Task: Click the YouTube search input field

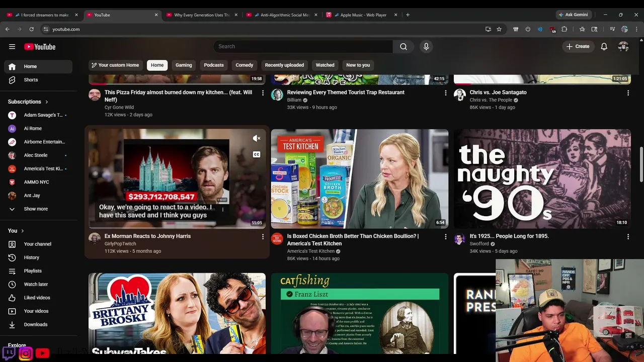Action: click(303, 46)
